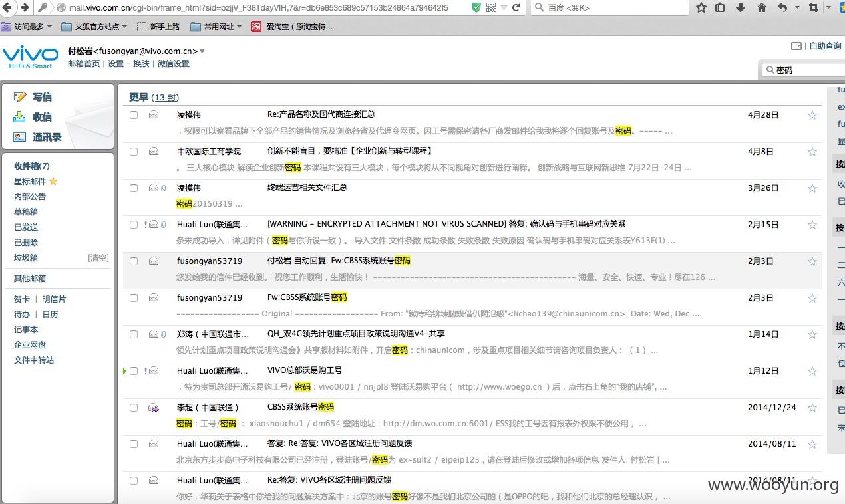Viewport: 845px width, 504px height.
Task: Open the 火狐官方站点 bookmark folder dropdown
Action: tap(124, 27)
